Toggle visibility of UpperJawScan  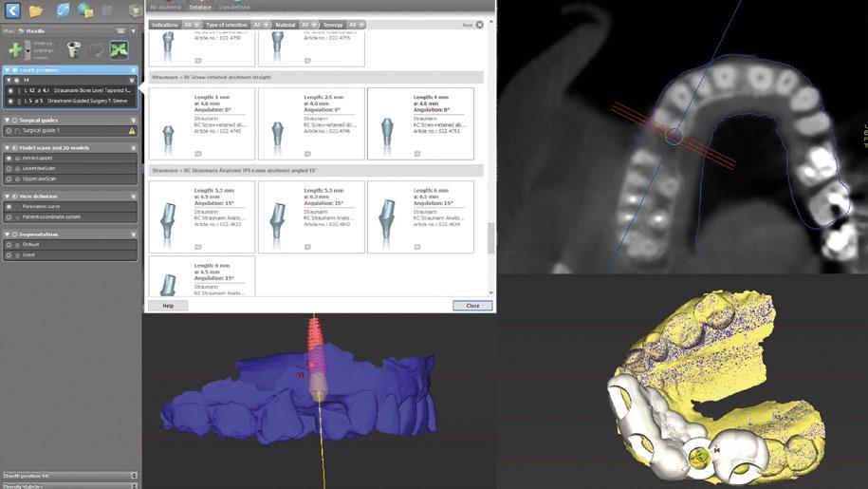[x=9, y=179]
